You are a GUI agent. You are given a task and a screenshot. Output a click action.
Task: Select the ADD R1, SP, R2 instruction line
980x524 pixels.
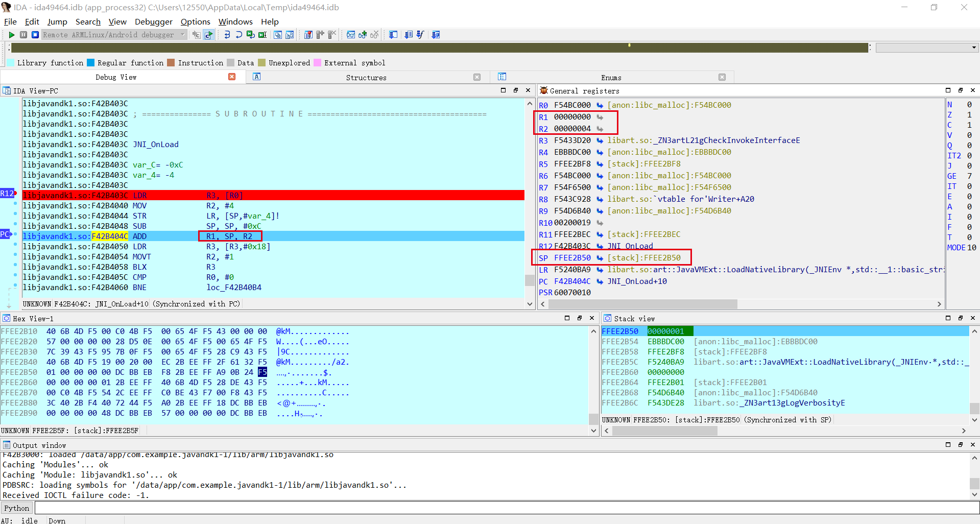[273, 236]
